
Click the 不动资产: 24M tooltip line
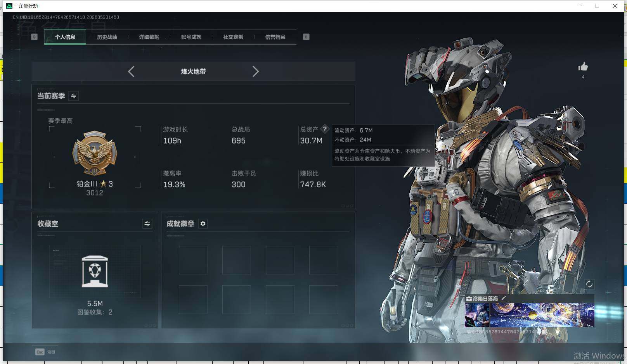[x=353, y=140]
